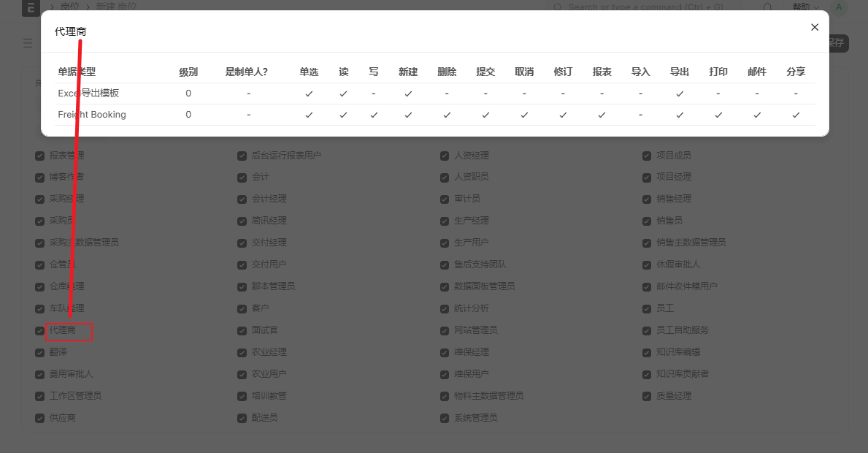Click the 岗位 breadcrumb link
This screenshot has height=453, width=868.
(x=69, y=7)
